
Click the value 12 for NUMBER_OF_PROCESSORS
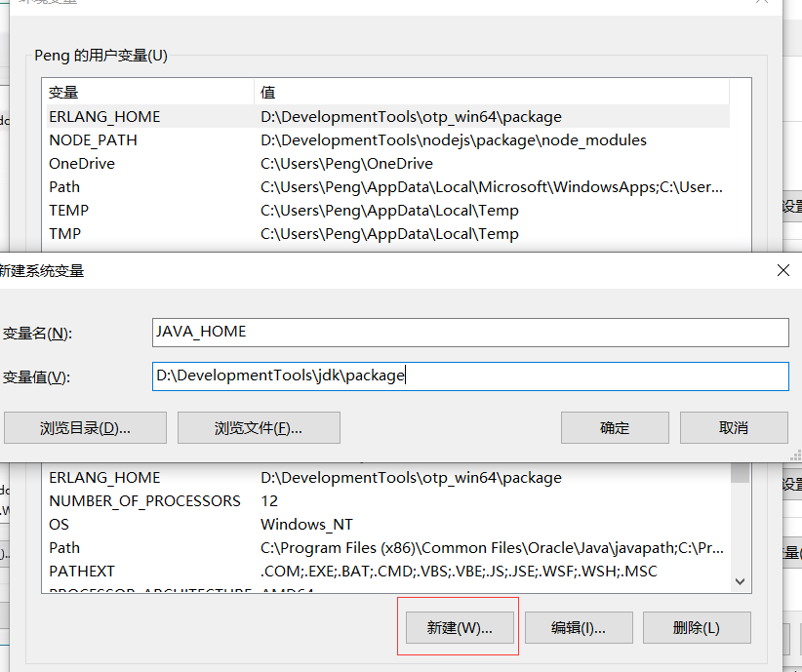[269, 501]
